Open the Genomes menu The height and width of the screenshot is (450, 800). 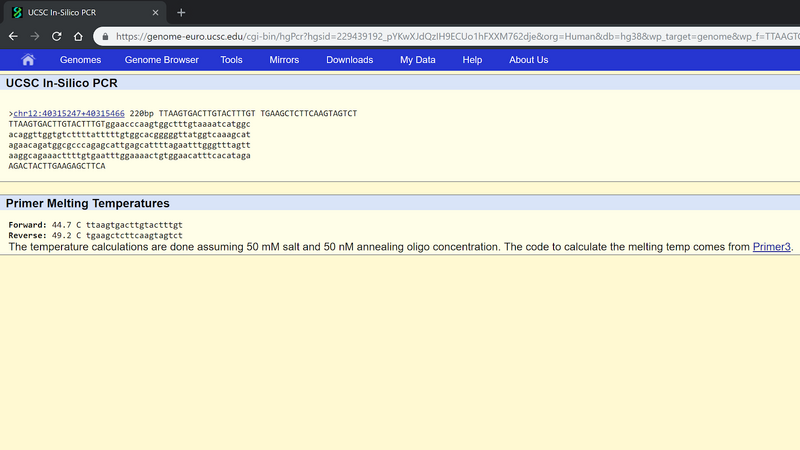tap(80, 60)
